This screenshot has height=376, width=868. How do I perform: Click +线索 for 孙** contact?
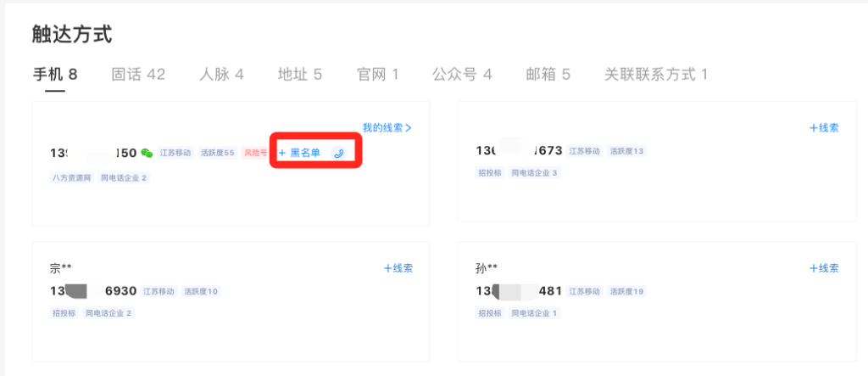[x=823, y=268]
